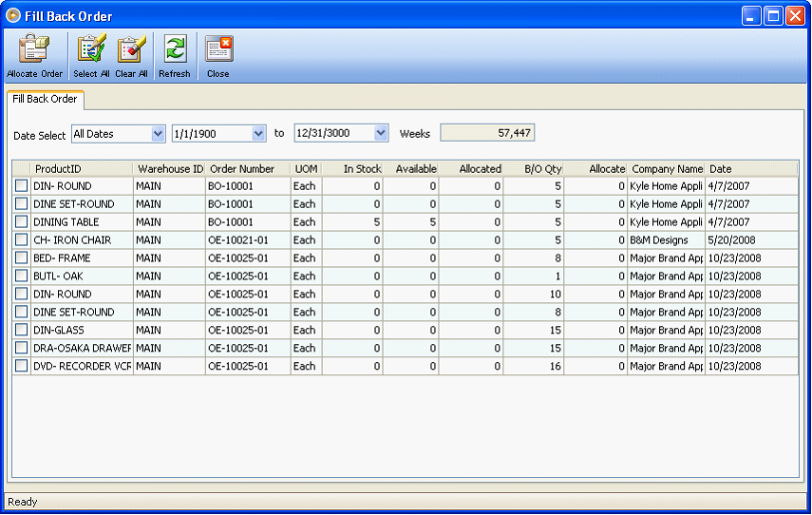Select the CH- IRON CHAIR product cell
This screenshot has height=515, width=812.
pos(82,239)
